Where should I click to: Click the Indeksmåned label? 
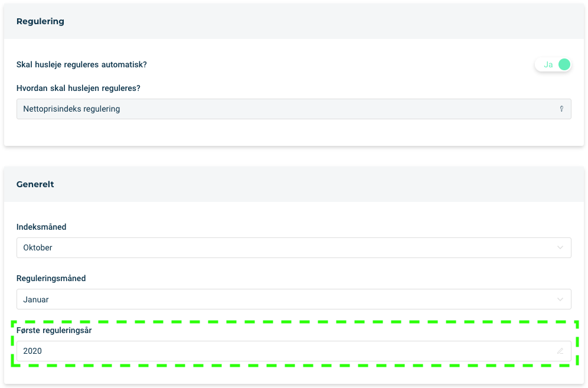[41, 227]
